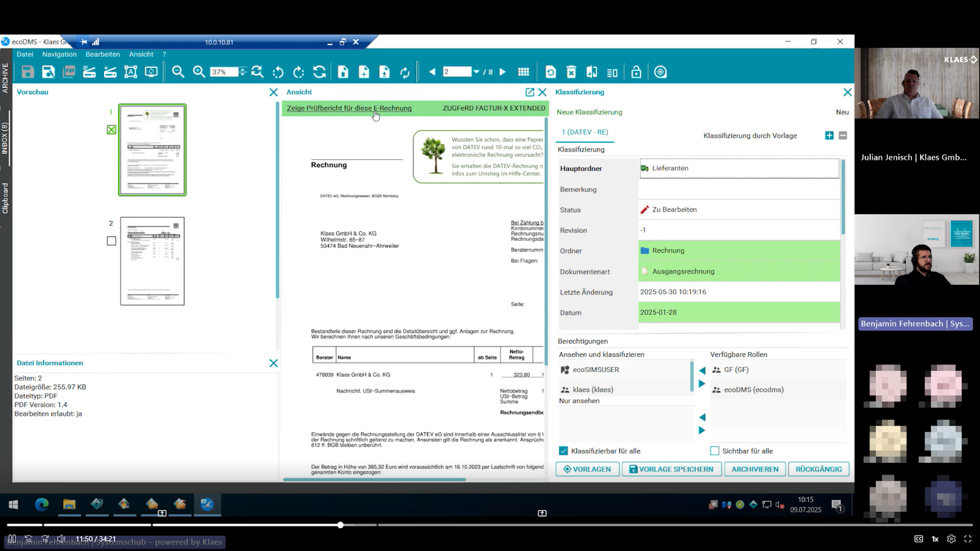The width and height of the screenshot is (980, 551).
Task: Click the zoom in magnifier icon
Action: click(199, 72)
